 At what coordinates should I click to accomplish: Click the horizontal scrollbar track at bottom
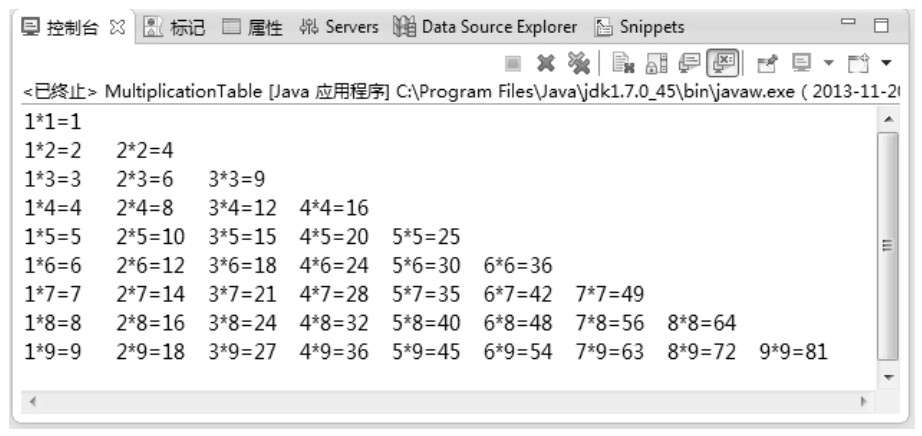coord(447,402)
